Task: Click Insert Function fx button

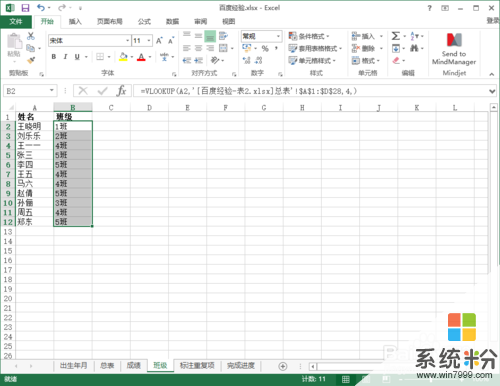Action: point(121,91)
